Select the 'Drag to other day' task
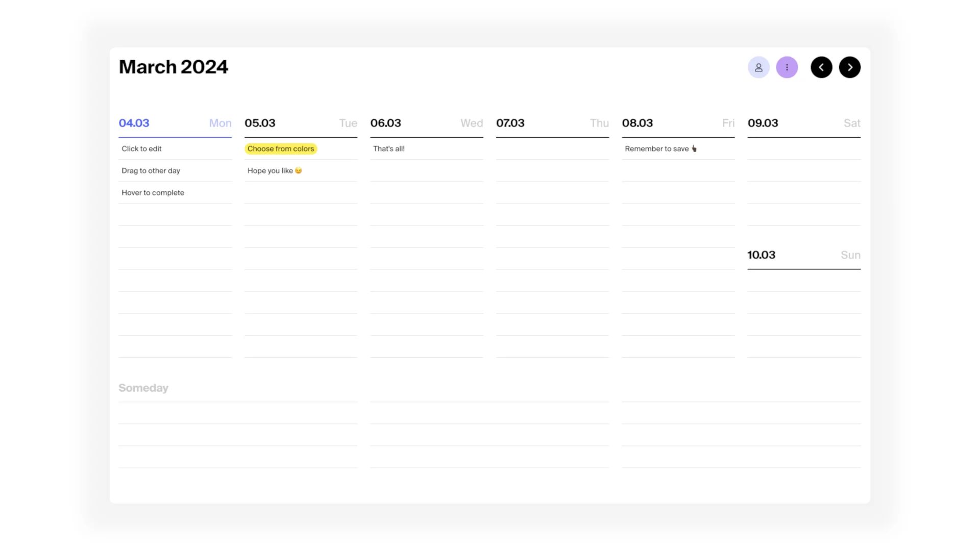Image resolution: width=980 pixels, height=551 pixels. coord(151,171)
